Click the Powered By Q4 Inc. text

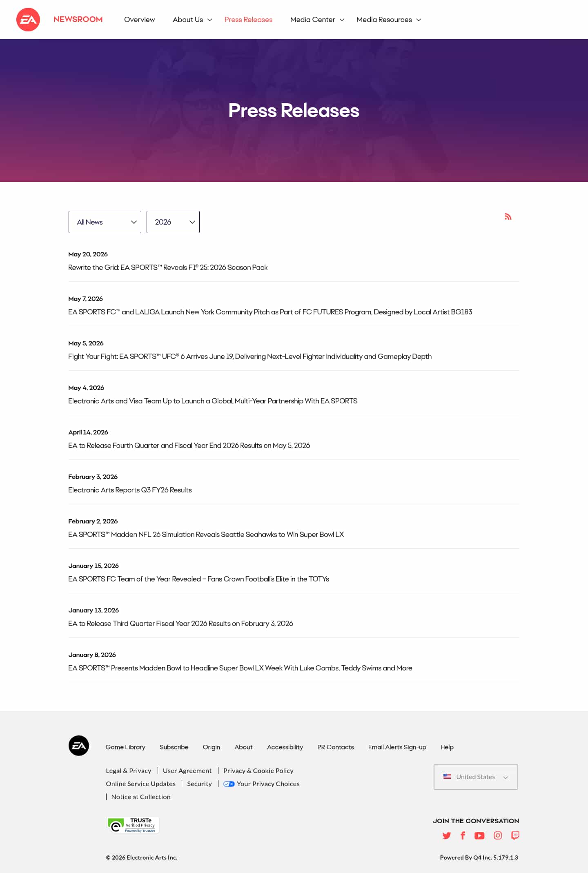click(479, 857)
